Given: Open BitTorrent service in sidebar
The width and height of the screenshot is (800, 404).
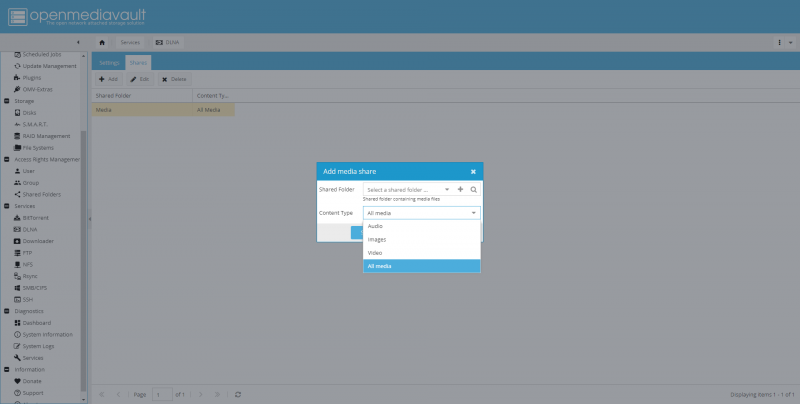Looking at the screenshot, I should 32,218.
